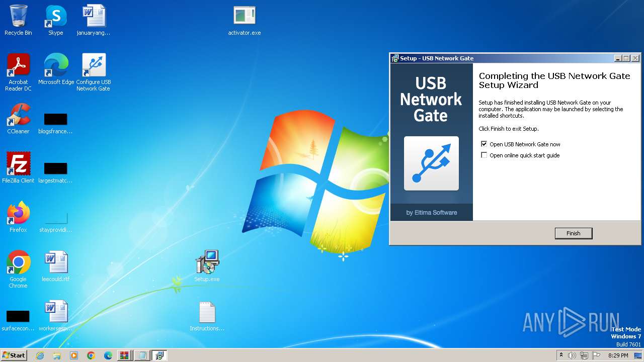This screenshot has height=362, width=644.
Task: Switch to Notepad taskbar window
Action: pyautogui.click(x=142, y=355)
